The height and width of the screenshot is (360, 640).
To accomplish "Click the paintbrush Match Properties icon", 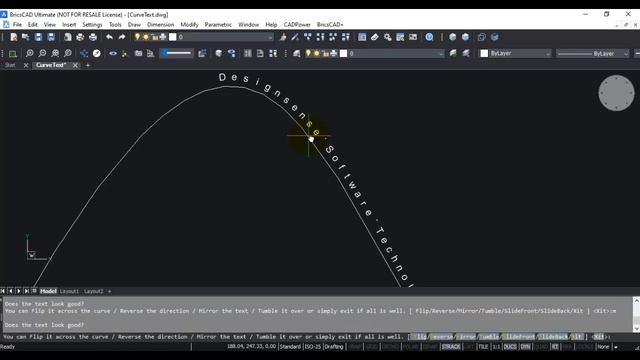I will pos(283,37).
